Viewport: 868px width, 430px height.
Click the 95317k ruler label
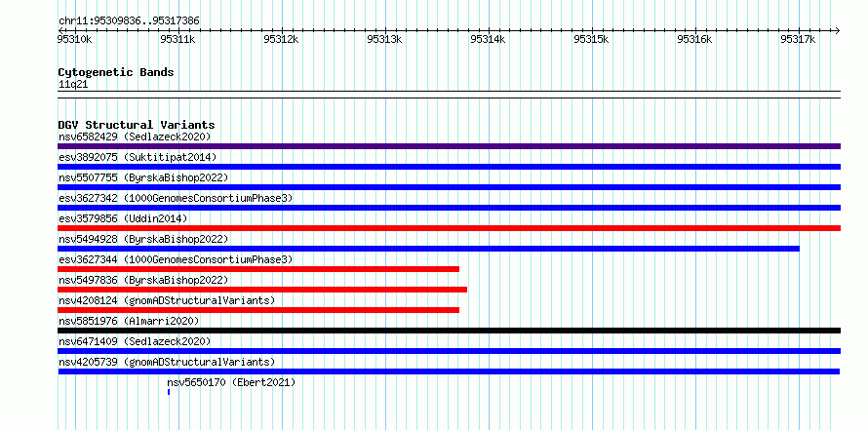click(798, 39)
